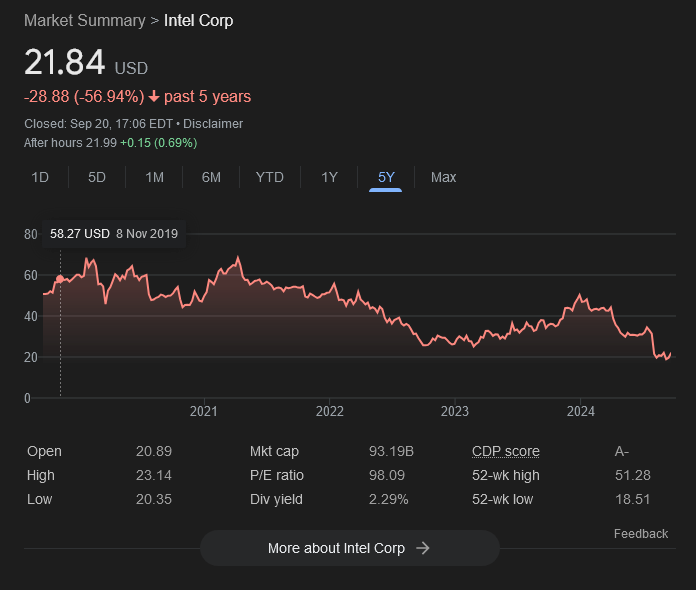Click the 58.27 USD chart tooltip
696x590 pixels.
[114, 234]
